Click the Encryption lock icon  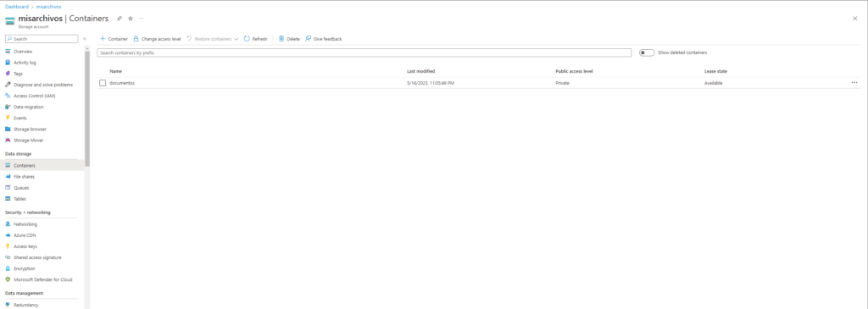8,268
